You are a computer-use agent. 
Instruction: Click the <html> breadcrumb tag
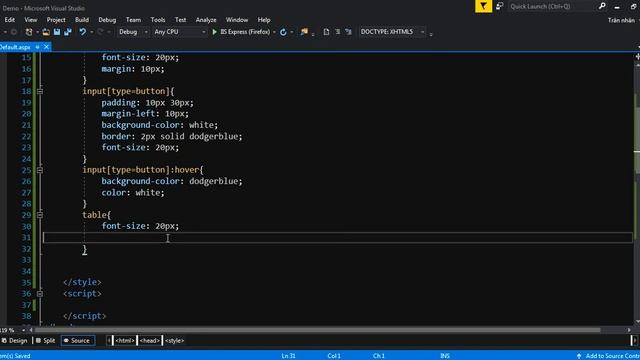coord(124,340)
